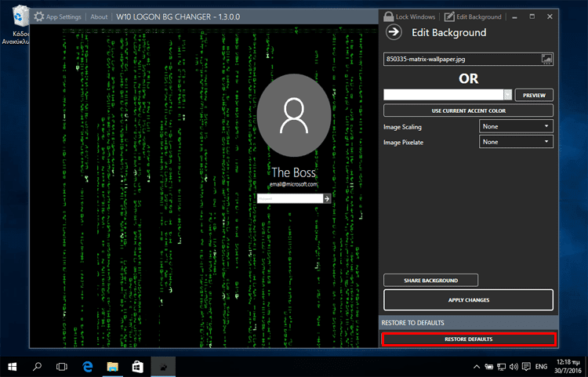This screenshot has height=377, width=588.
Task: Click the Lock Windows padlock option
Action: pos(409,17)
